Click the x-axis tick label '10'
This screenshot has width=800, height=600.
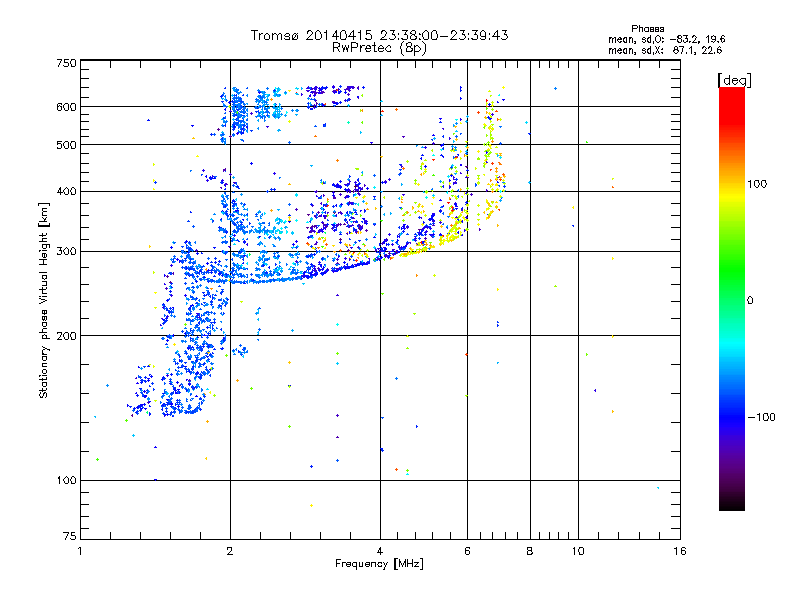point(578,551)
